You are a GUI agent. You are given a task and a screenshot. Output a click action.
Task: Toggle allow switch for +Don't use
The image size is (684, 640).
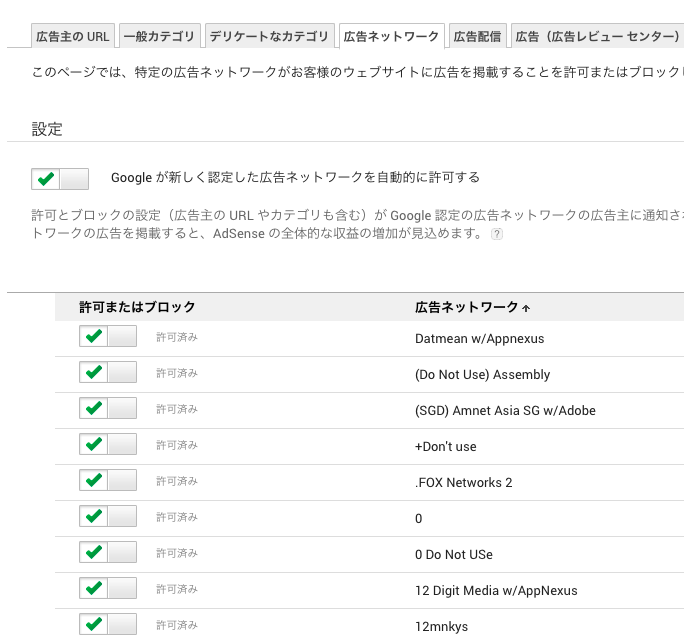(x=108, y=444)
